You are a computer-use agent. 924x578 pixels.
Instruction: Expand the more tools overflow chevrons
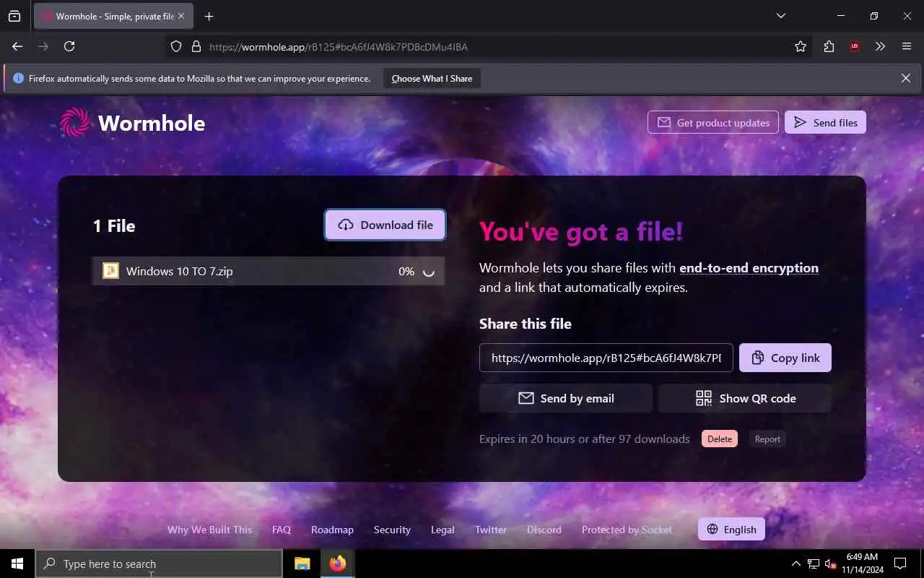point(880,46)
